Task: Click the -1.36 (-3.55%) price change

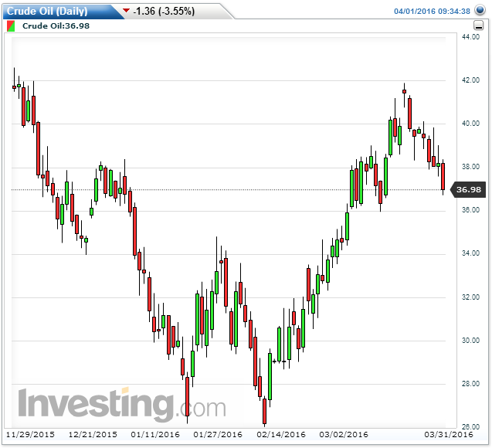Action: pos(164,12)
